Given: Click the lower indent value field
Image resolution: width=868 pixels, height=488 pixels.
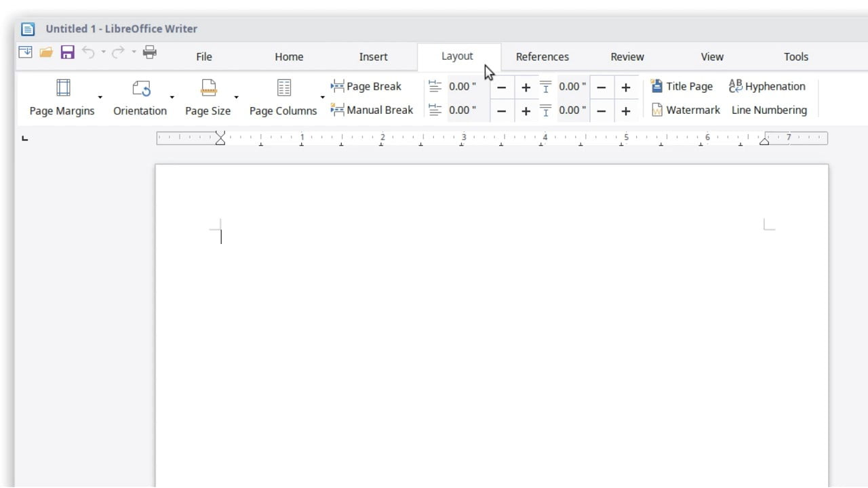Looking at the screenshot, I should [x=468, y=110].
